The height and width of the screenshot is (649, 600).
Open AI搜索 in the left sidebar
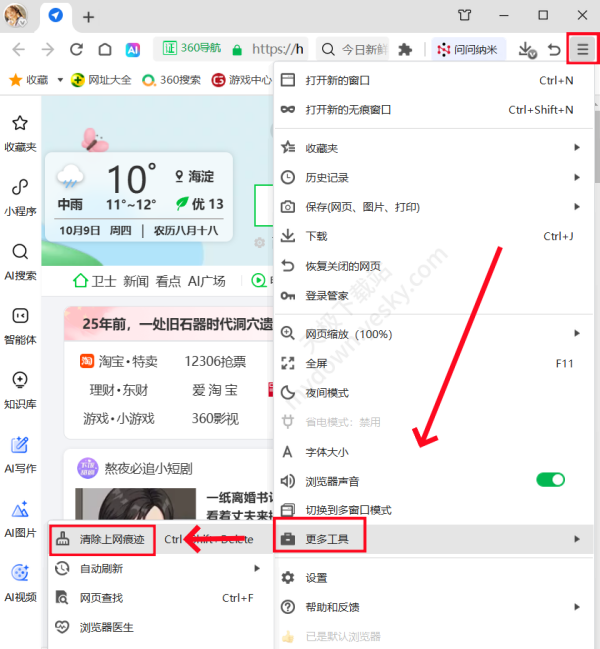pos(20,260)
